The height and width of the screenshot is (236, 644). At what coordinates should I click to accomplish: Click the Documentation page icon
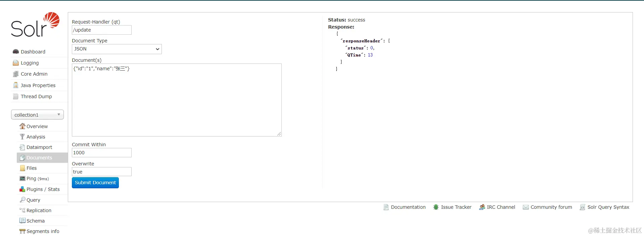click(x=386, y=207)
